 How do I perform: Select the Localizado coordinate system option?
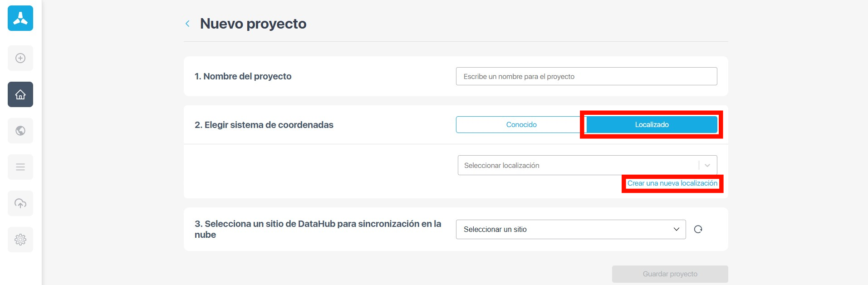pos(652,125)
